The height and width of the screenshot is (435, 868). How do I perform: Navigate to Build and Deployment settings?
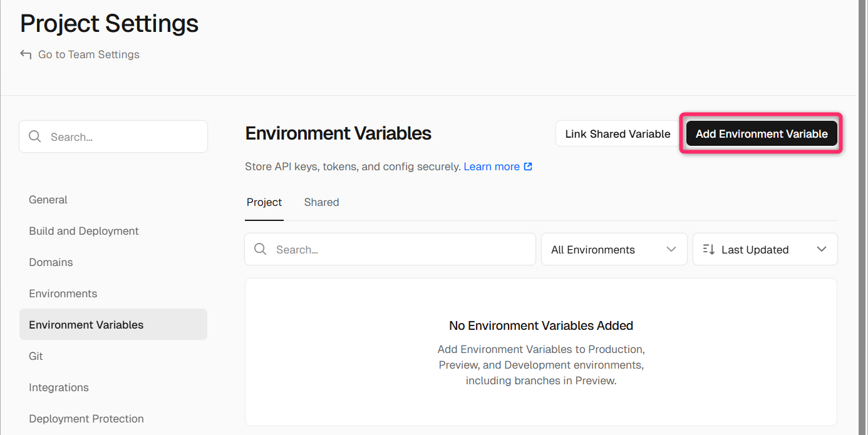84,231
